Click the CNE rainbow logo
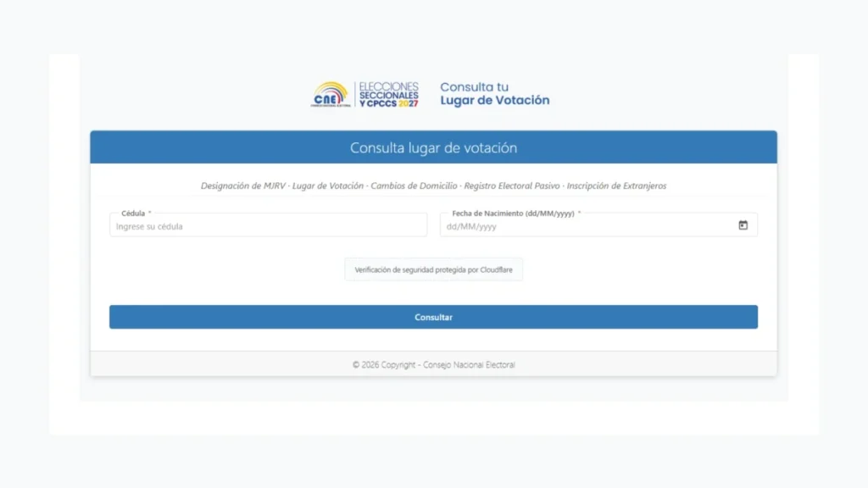 pyautogui.click(x=331, y=95)
